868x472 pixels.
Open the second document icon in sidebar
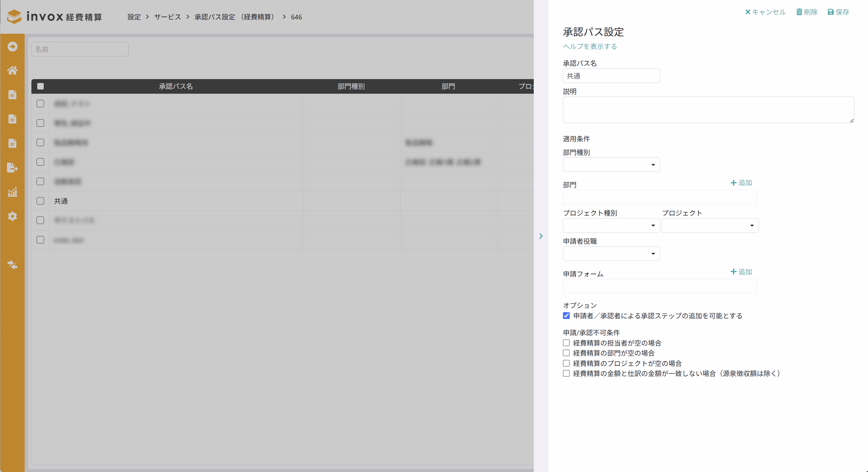(12, 119)
